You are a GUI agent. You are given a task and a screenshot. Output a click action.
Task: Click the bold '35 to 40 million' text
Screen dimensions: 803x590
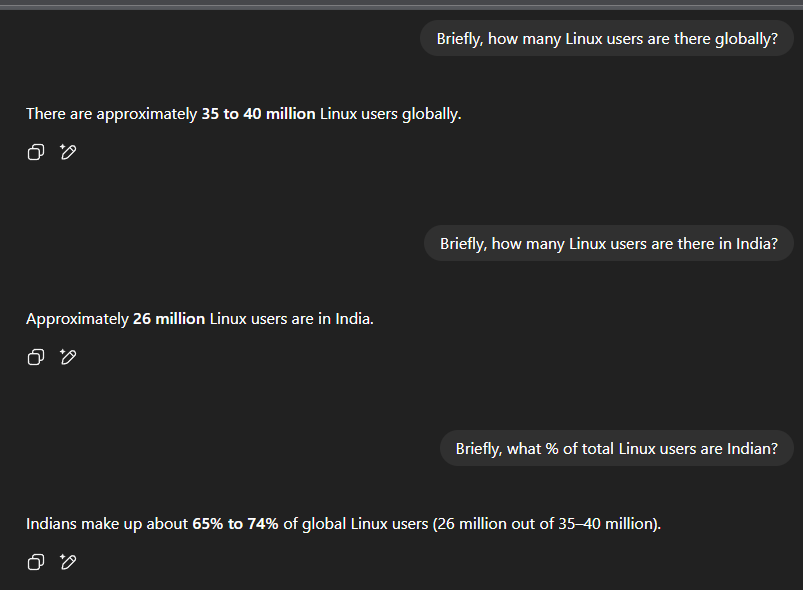click(x=258, y=114)
